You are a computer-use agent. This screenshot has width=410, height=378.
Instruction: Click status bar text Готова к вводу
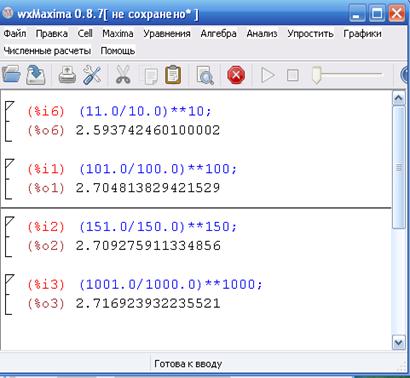click(x=188, y=364)
